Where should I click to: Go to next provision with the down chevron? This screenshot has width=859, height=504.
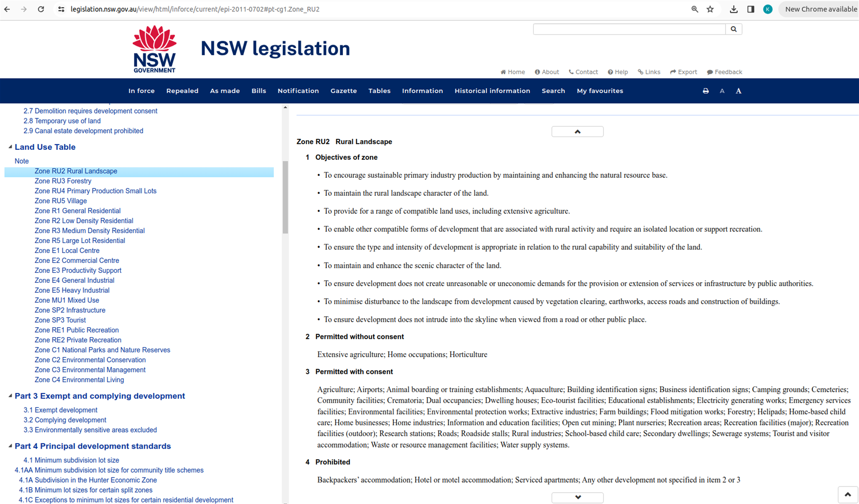click(577, 497)
